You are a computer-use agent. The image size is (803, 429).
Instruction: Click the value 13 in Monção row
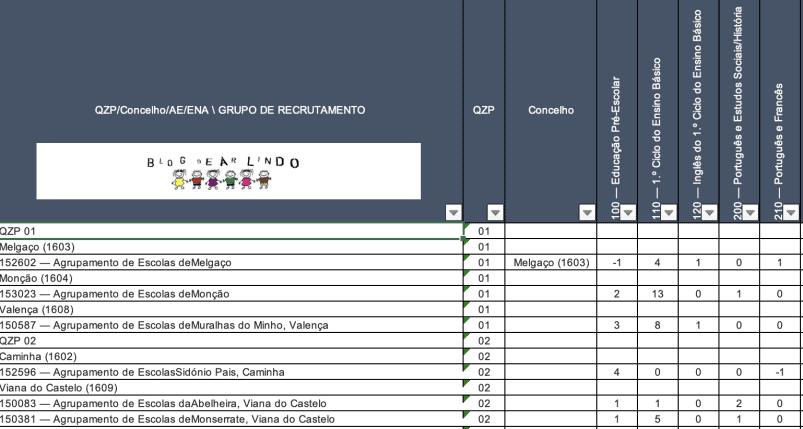657,293
